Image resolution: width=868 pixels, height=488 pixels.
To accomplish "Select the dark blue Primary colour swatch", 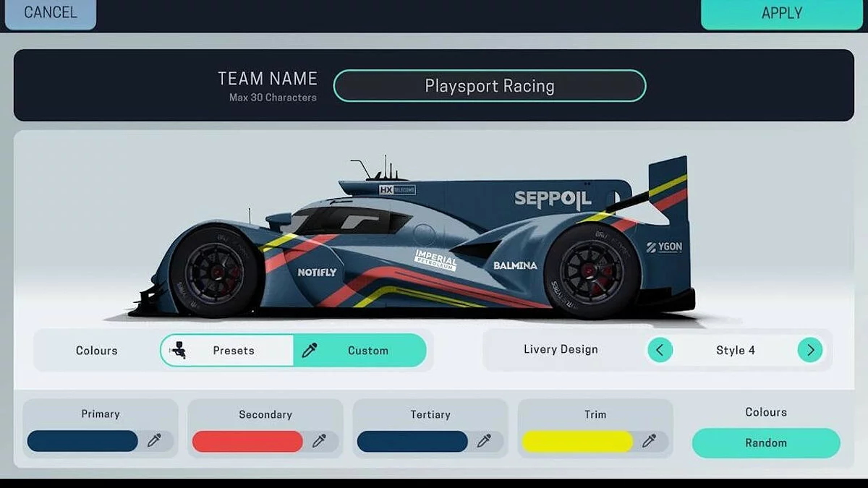I will (82, 441).
